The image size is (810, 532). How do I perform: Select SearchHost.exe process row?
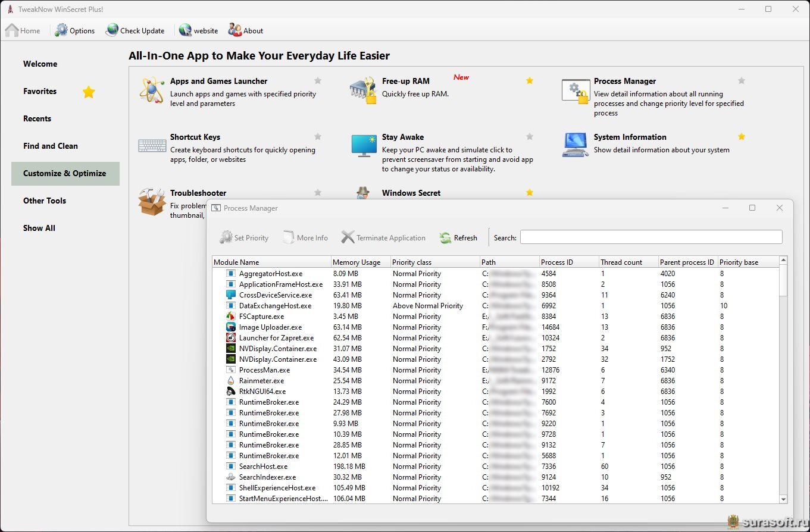[495, 467]
